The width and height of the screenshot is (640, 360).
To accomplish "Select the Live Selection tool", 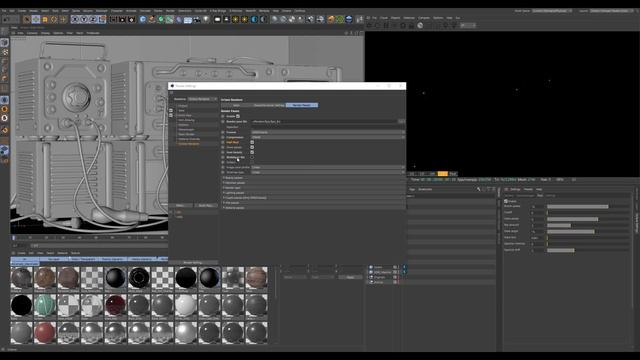I will point(27,19).
